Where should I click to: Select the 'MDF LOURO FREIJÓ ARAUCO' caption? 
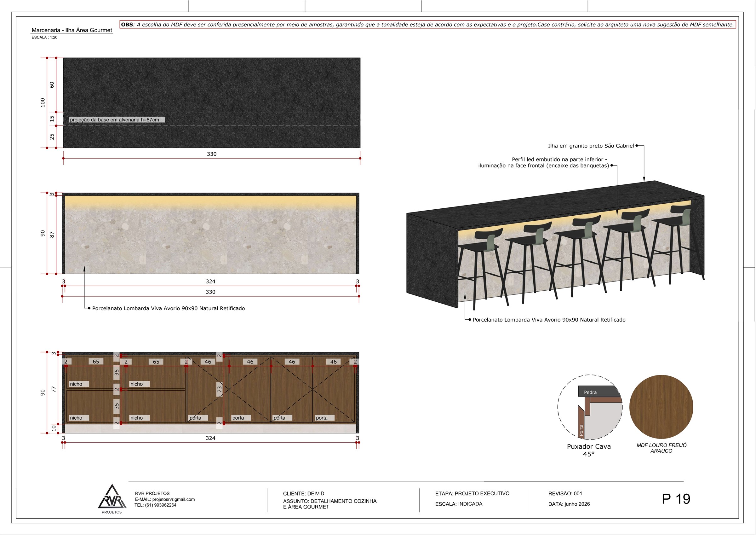pyautogui.click(x=661, y=448)
